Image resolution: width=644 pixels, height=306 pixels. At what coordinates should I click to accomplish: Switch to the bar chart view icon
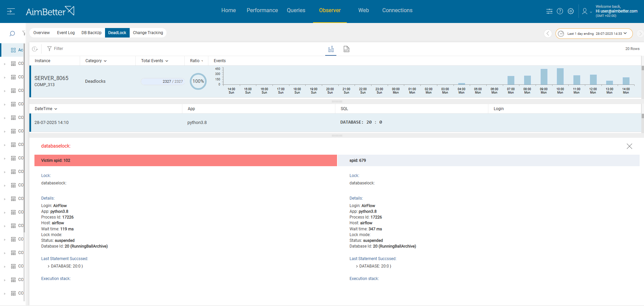[331, 49]
